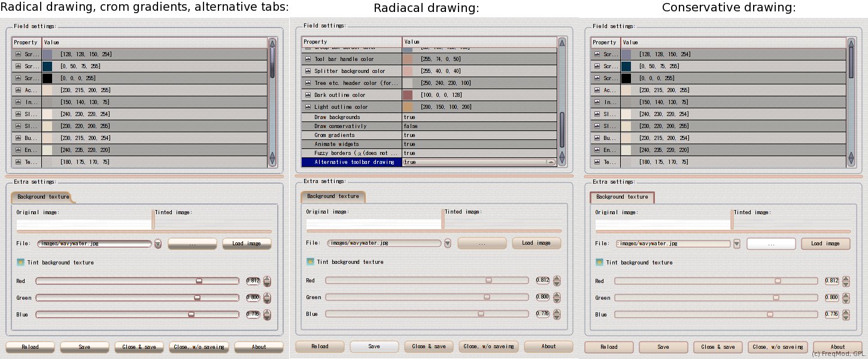Click the In... row icon in crom gradients panel
Viewport: 868px width, 359px height.
point(18,102)
